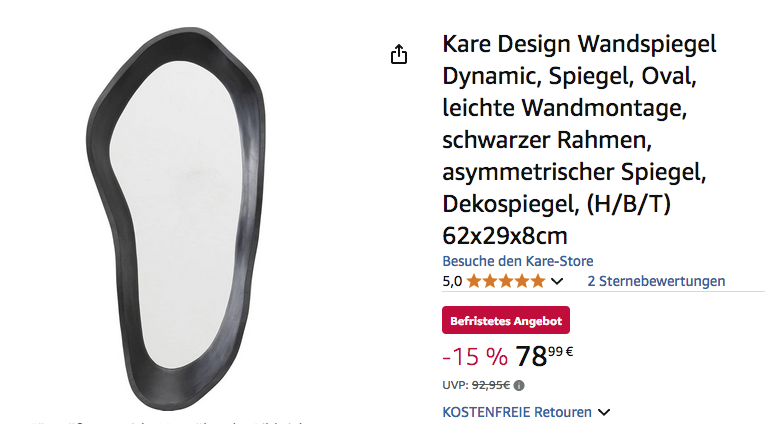Click the first orange rating star
The width and height of the screenshot is (770, 424).
pyautogui.click(x=474, y=282)
